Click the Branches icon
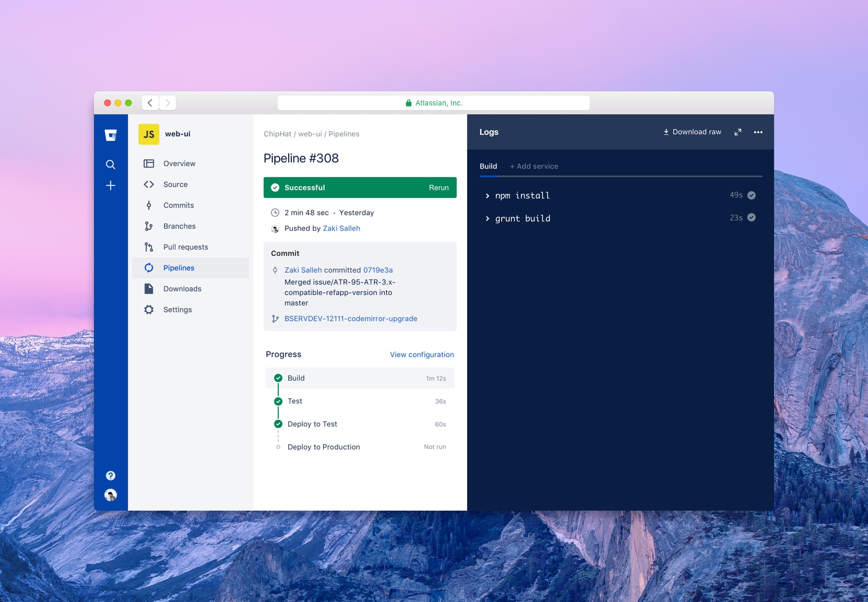The width and height of the screenshot is (868, 602). [x=149, y=226]
